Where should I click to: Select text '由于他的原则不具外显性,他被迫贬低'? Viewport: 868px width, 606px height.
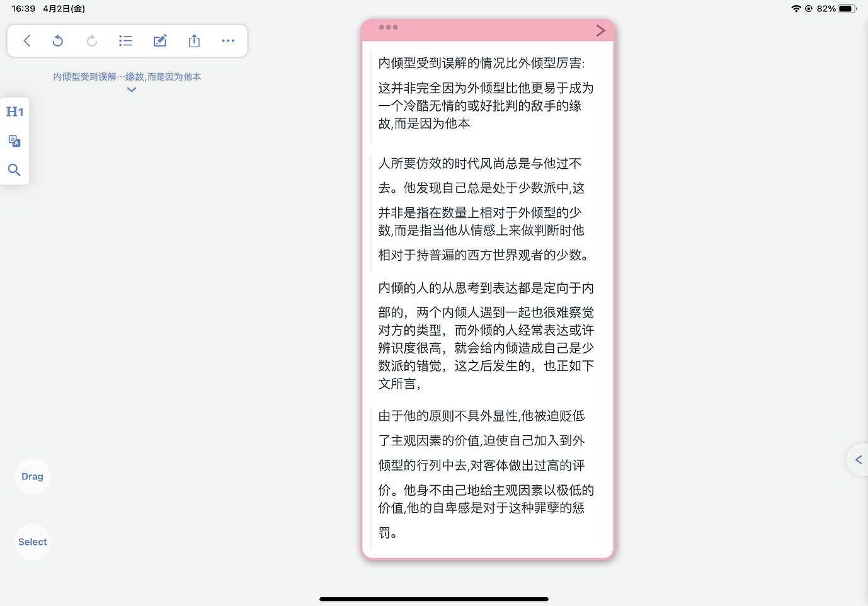[481, 416]
